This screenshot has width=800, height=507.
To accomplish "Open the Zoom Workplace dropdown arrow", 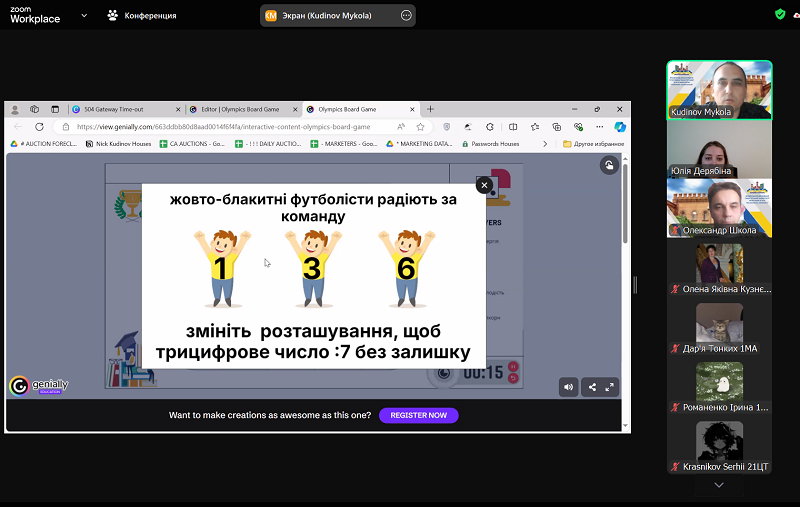I will point(84,15).
